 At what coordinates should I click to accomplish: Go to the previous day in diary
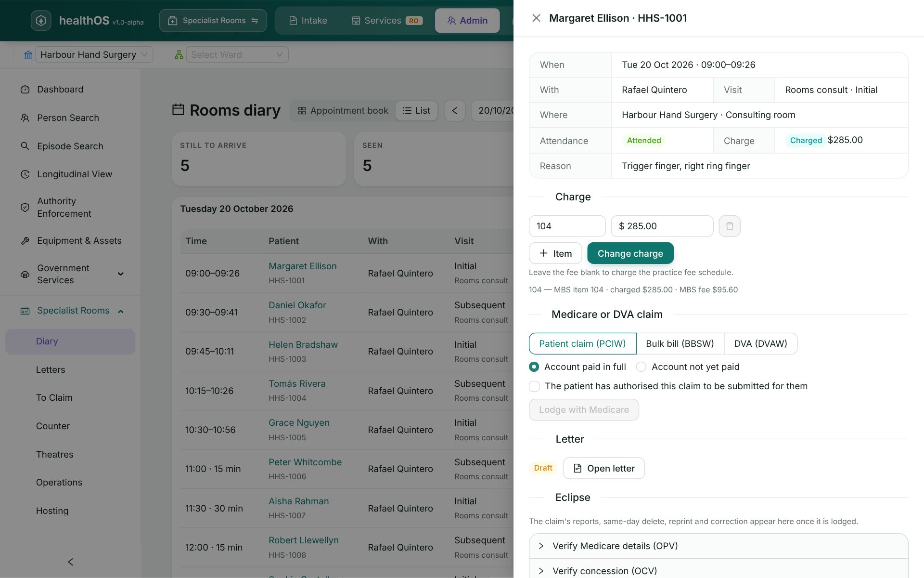[455, 111]
